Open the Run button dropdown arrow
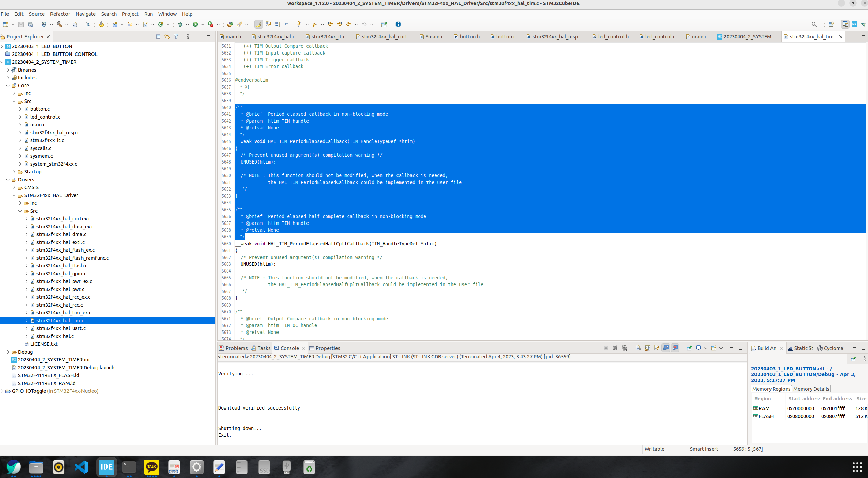The image size is (868, 478). [203, 24]
